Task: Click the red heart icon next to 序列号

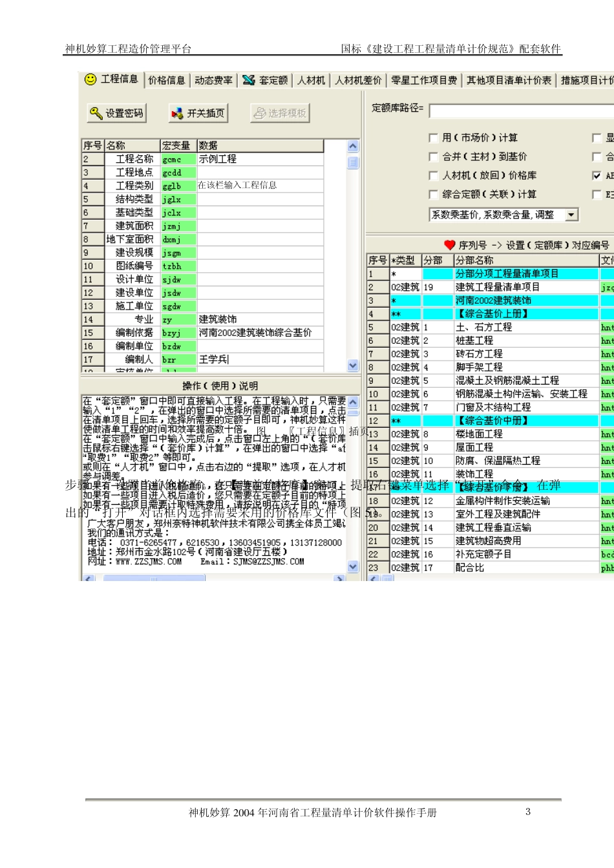Action: point(450,245)
